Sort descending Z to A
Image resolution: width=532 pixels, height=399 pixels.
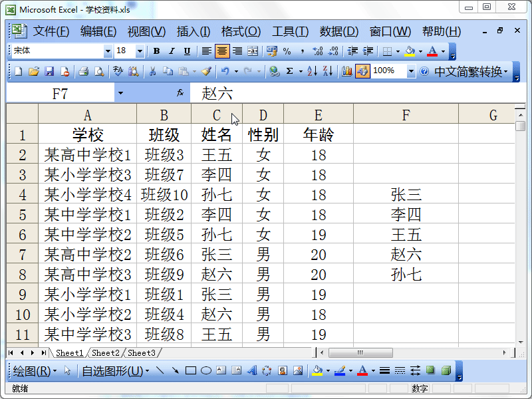pyautogui.click(x=328, y=71)
